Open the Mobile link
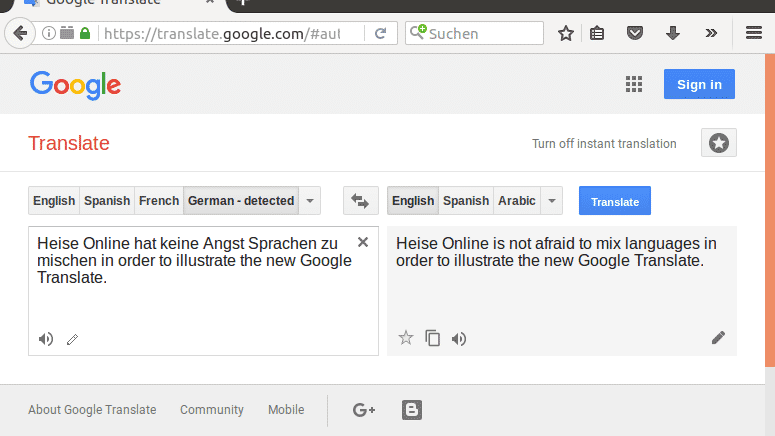Image resolution: width=775 pixels, height=436 pixels. click(286, 410)
